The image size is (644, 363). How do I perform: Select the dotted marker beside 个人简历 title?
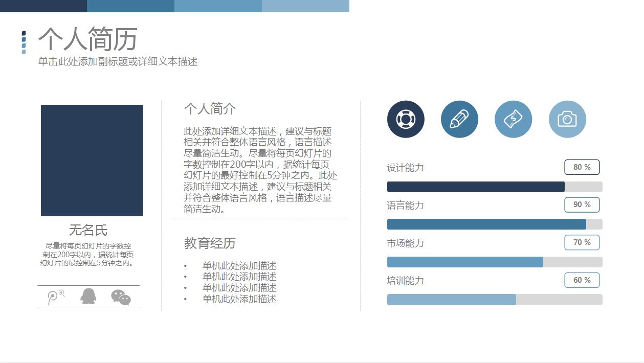click(x=24, y=42)
